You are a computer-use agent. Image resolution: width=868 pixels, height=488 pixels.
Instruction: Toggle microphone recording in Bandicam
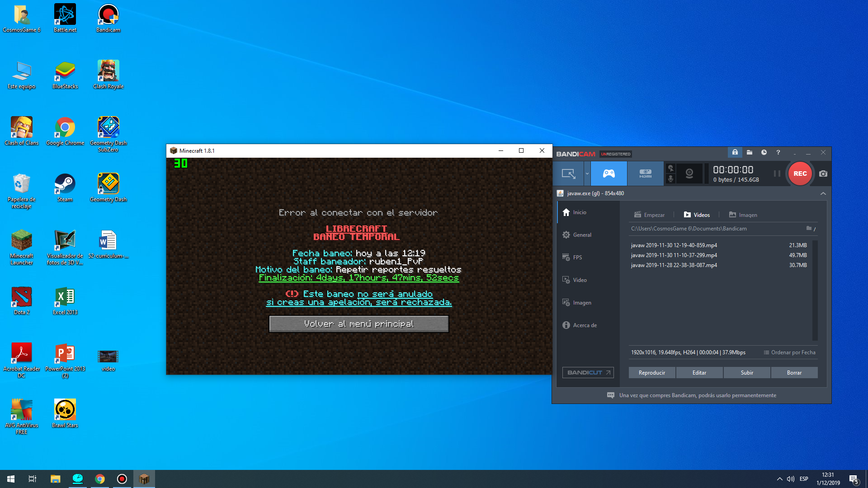click(671, 179)
